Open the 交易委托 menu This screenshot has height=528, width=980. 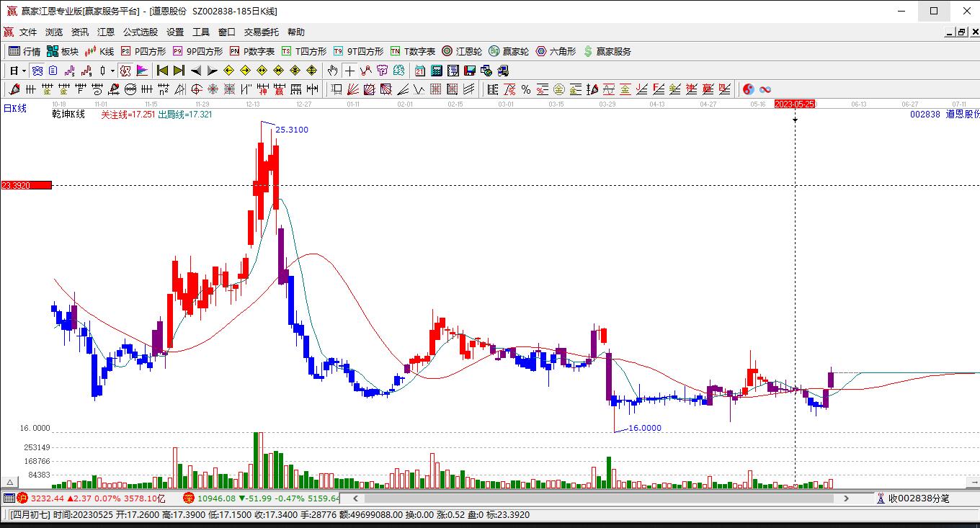tap(262, 32)
